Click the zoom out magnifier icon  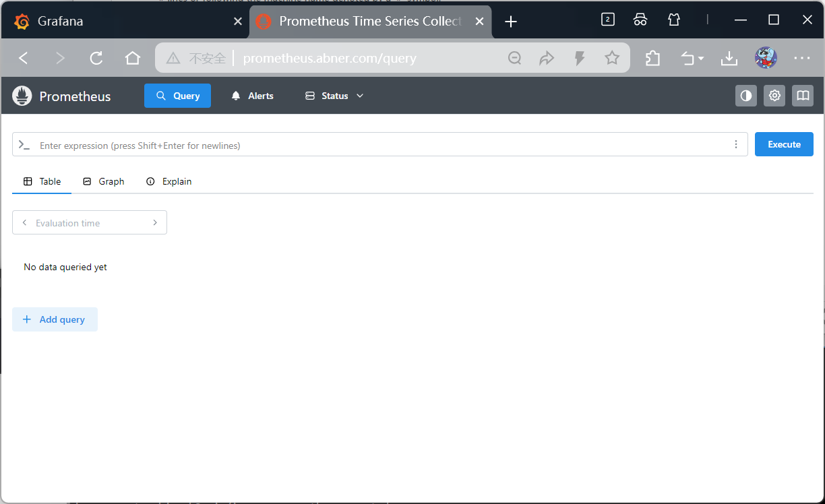coord(515,58)
